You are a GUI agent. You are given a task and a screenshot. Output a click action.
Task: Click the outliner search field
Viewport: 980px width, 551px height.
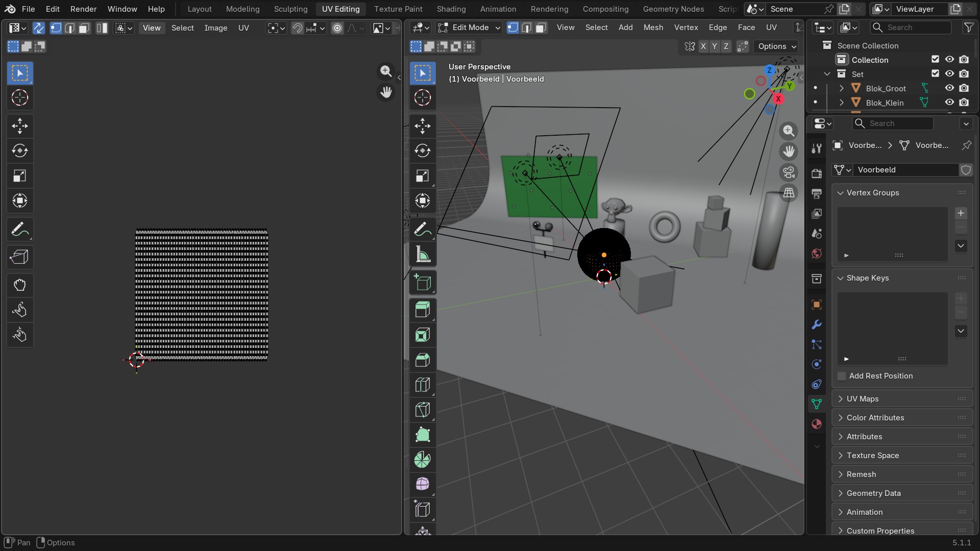click(x=911, y=28)
